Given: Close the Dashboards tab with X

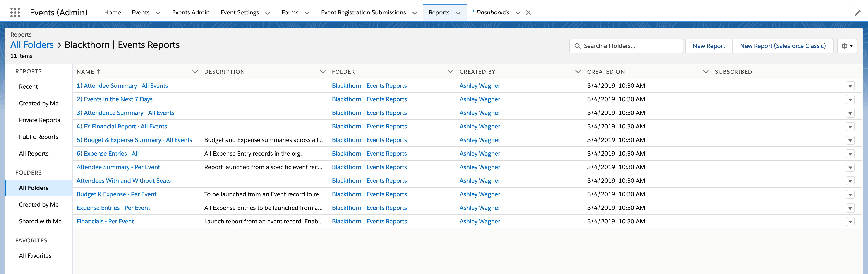Looking at the screenshot, I should (528, 13).
